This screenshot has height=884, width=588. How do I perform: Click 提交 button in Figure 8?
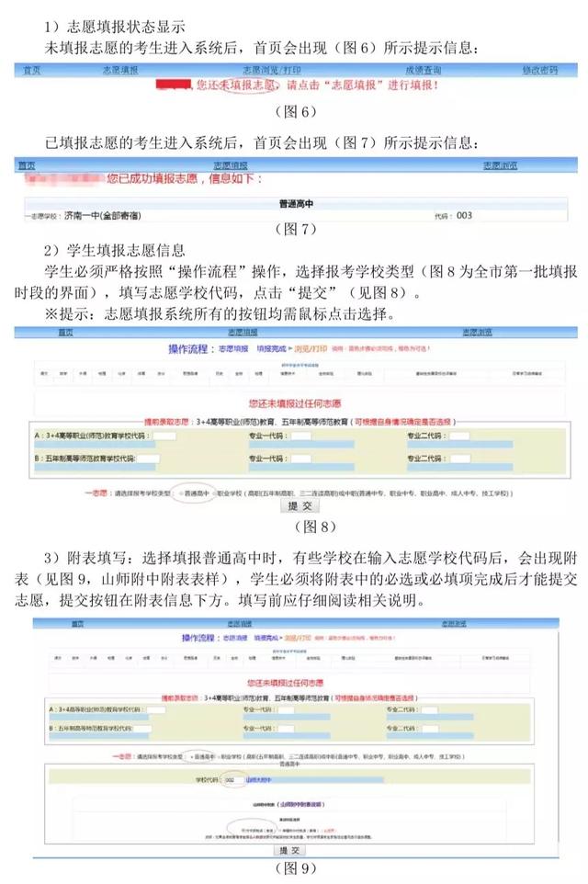(x=300, y=505)
